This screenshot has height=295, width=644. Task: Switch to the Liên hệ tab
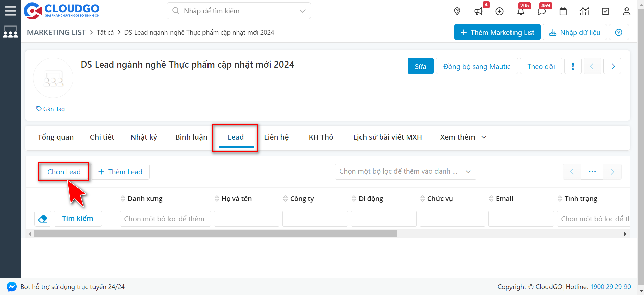[x=276, y=137]
